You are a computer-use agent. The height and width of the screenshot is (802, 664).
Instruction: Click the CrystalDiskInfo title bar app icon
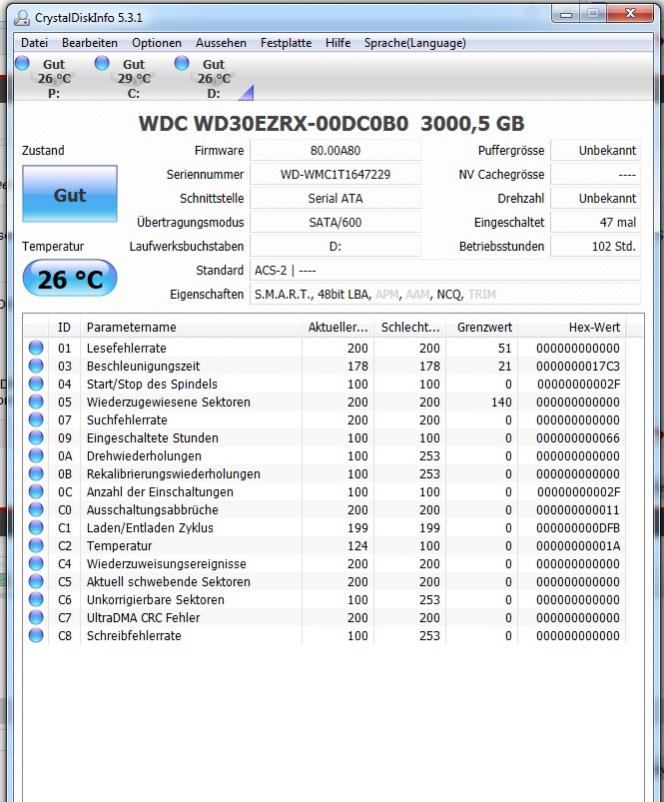click(22, 18)
